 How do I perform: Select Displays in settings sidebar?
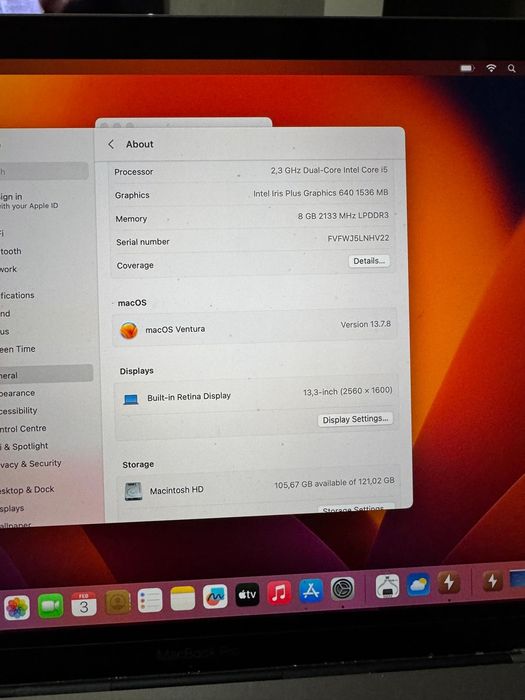12,508
